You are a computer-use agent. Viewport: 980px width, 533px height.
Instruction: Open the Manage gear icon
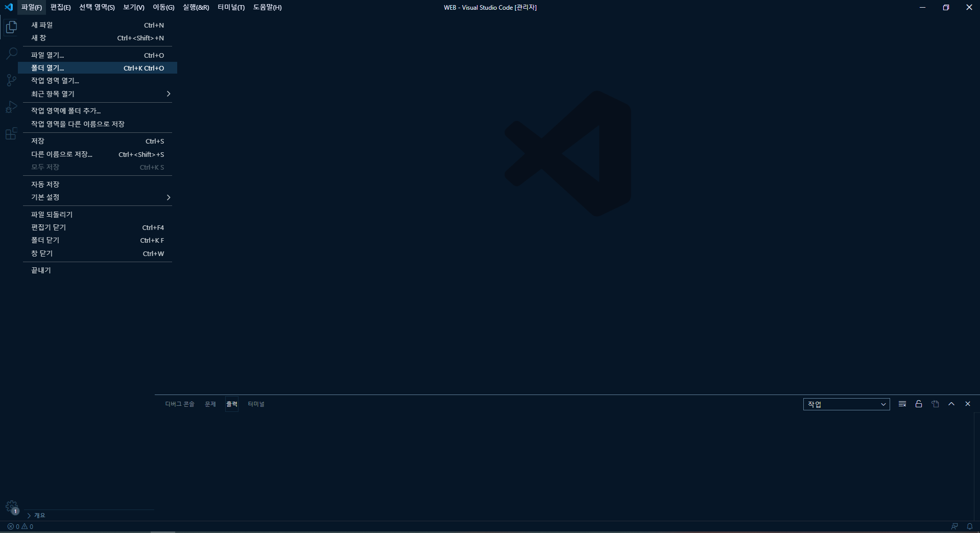(11, 507)
